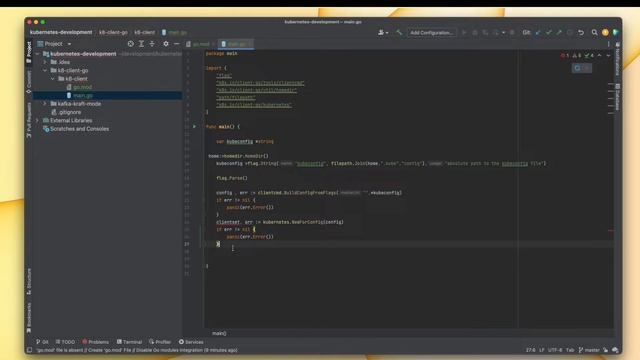Click k8-client breadcrumb in navigation bar

point(144,32)
